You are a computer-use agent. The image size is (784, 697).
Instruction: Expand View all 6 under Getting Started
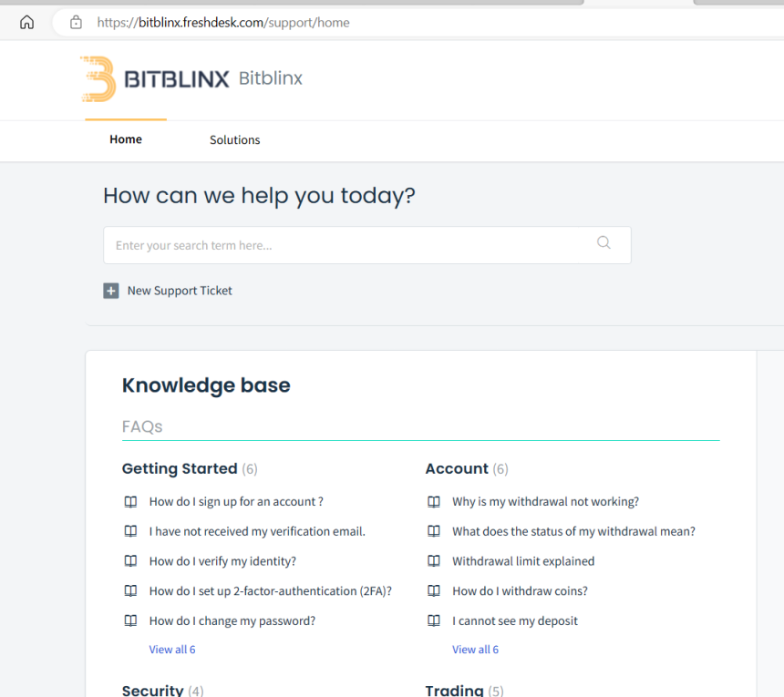pyautogui.click(x=172, y=650)
